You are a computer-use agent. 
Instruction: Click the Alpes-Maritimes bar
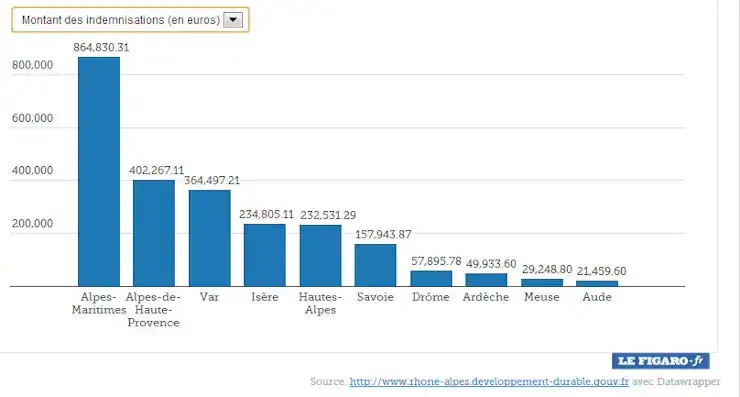(99, 171)
